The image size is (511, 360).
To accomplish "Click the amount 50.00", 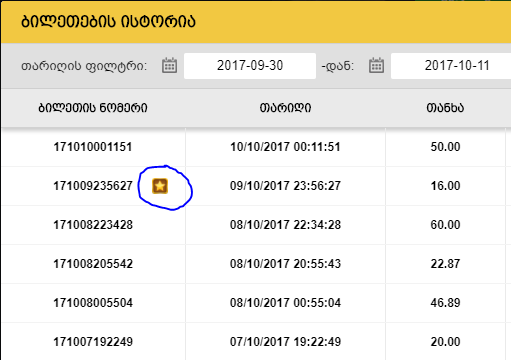I will click(445, 147).
